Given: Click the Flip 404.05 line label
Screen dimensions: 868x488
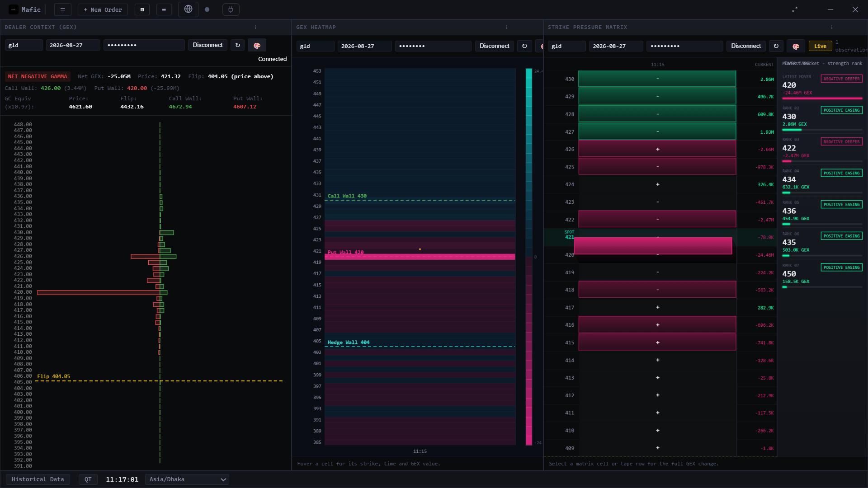Looking at the screenshot, I should 53,376.
